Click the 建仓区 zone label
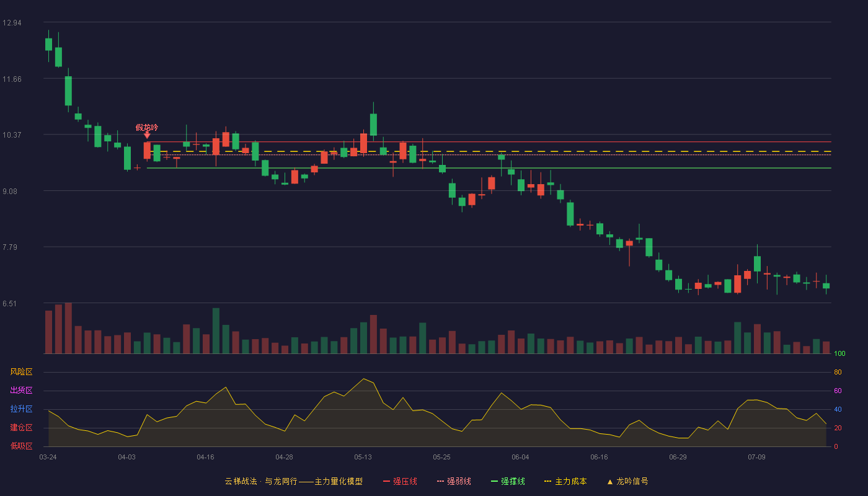 21,428
